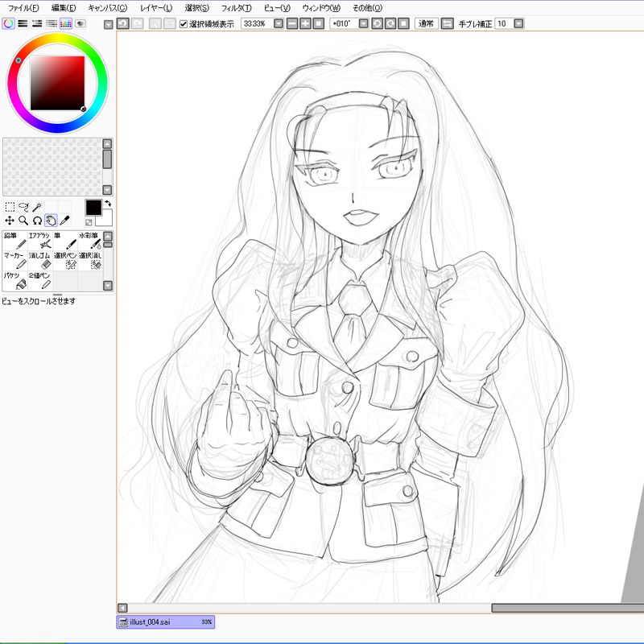Click the canvas horizontal scrollbar thumb
This screenshot has height=644, width=644.
pyautogui.click(x=568, y=608)
